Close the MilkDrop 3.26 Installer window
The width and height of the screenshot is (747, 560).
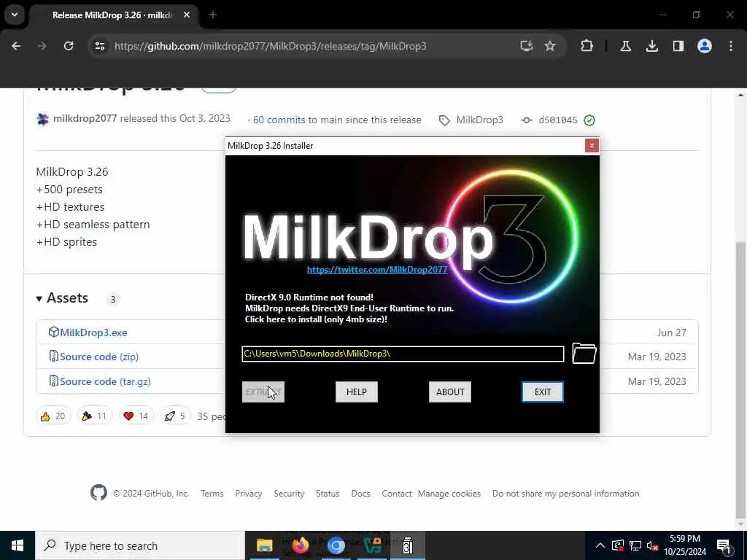click(x=592, y=146)
